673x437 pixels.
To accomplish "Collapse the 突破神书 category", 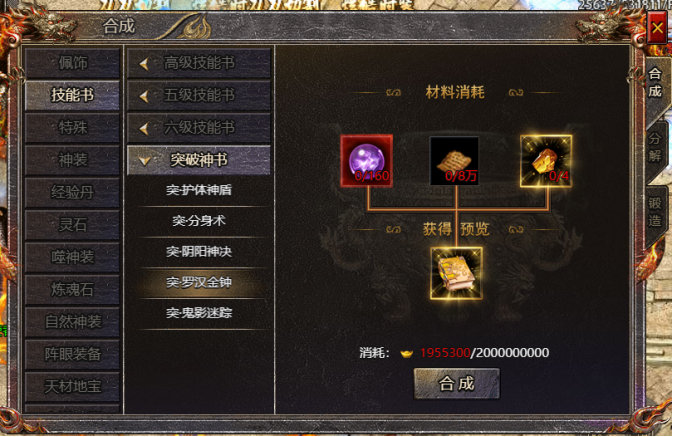I will click(199, 160).
